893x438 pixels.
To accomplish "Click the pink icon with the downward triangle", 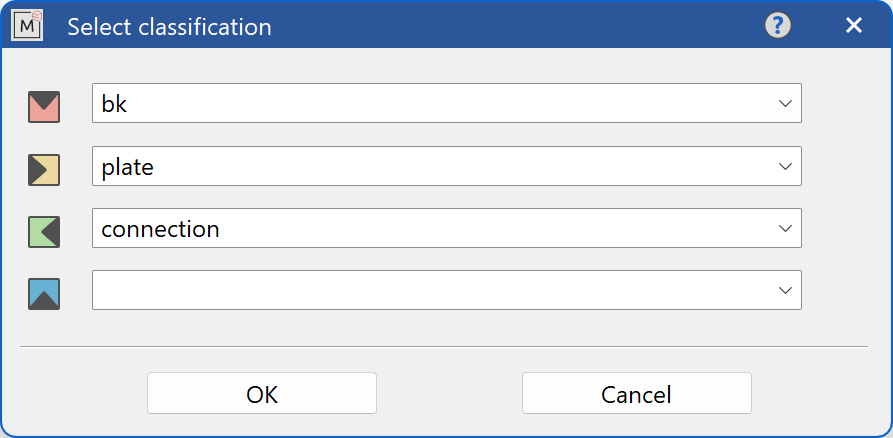I will 44,107.
